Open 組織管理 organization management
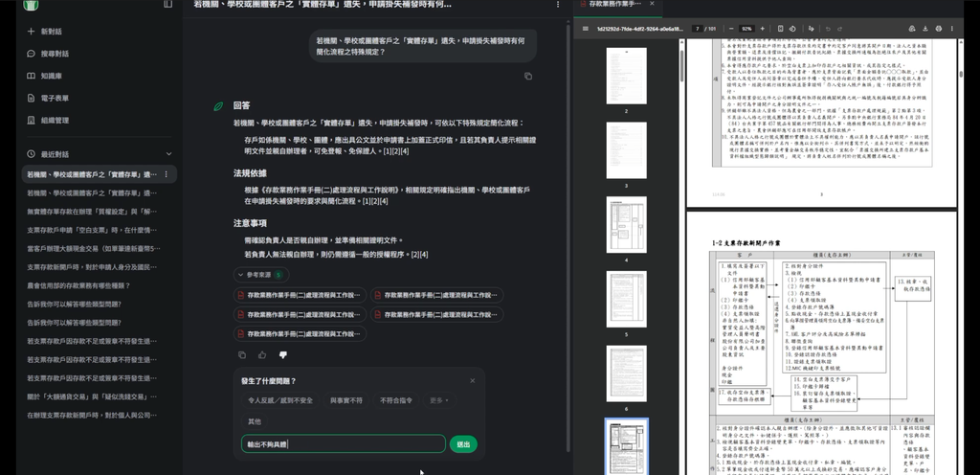The height and width of the screenshot is (475, 980). [x=48, y=121]
